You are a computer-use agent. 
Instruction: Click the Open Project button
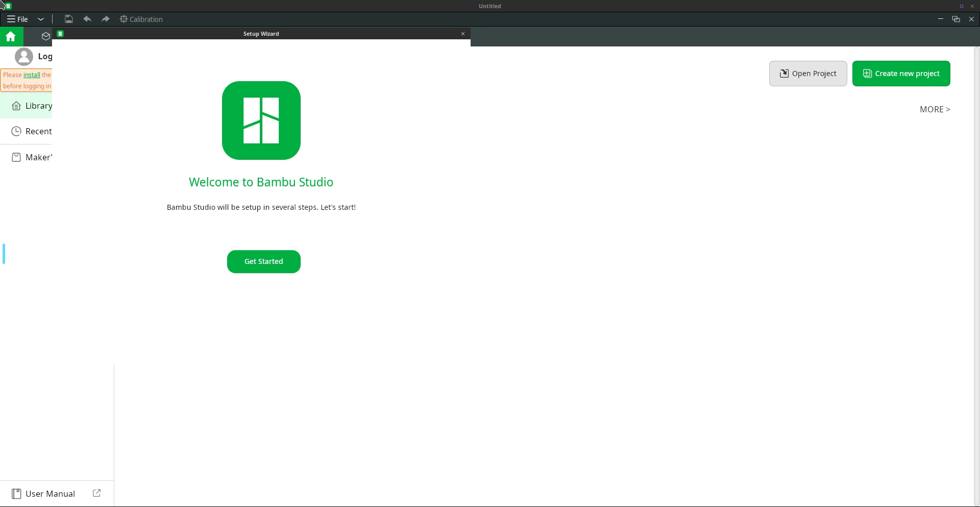[x=808, y=74]
